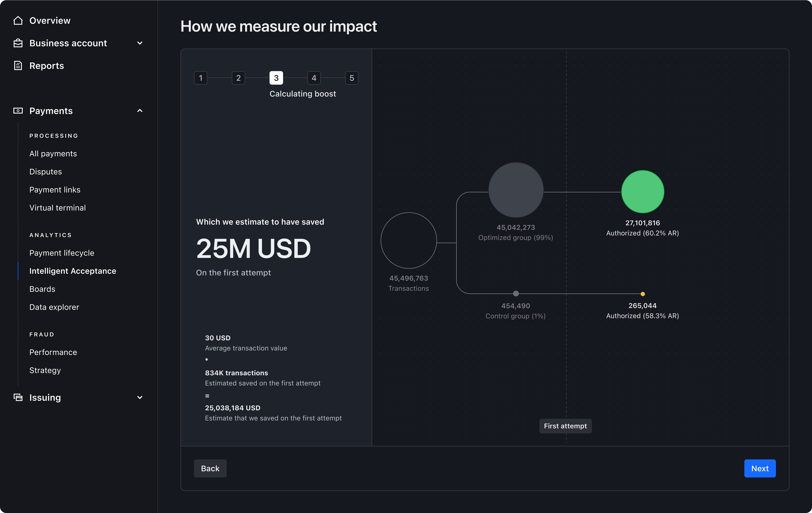Click the green Authorized circle
This screenshot has height=513, width=812.
[x=643, y=192]
